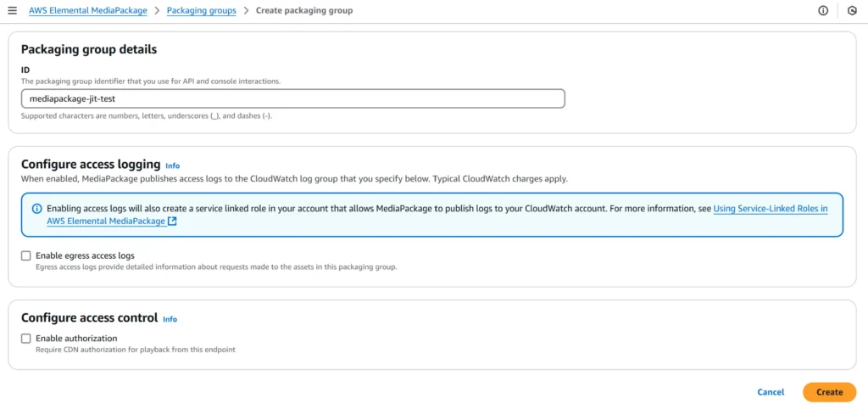This screenshot has height=415, width=868.
Task: Click the chevron after AWS Elemental MediaPackage breadcrumb
Action: [157, 10]
